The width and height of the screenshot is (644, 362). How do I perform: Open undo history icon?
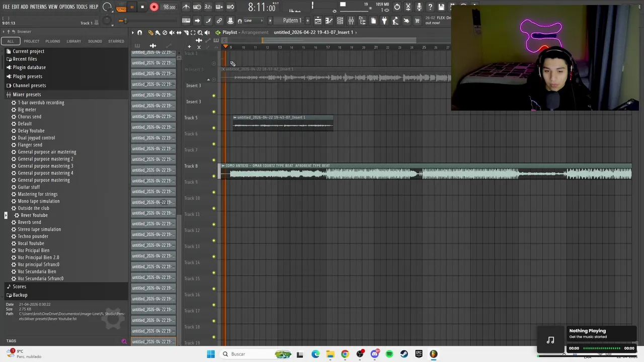tap(397, 7)
